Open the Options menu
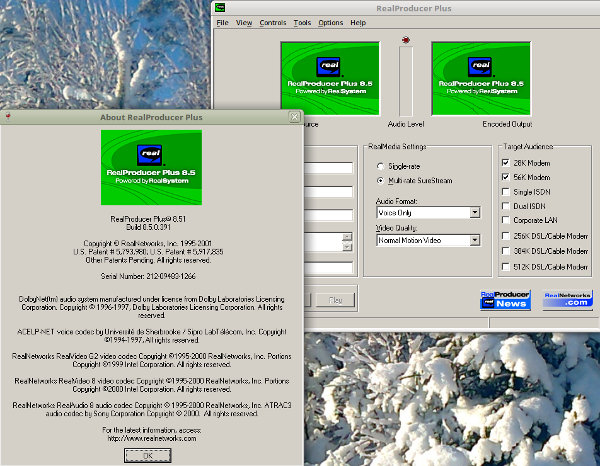The width and height of the screenshot is (600, 466). [x=331, y=23]
